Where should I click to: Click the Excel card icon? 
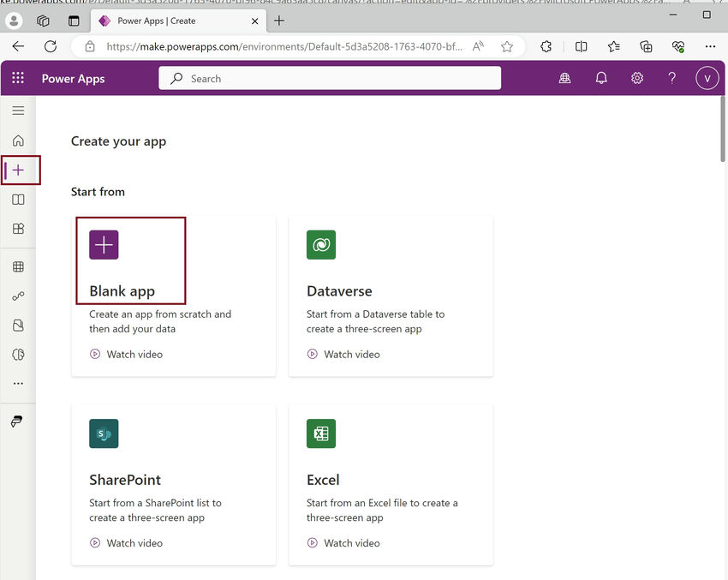coord(321,434)
